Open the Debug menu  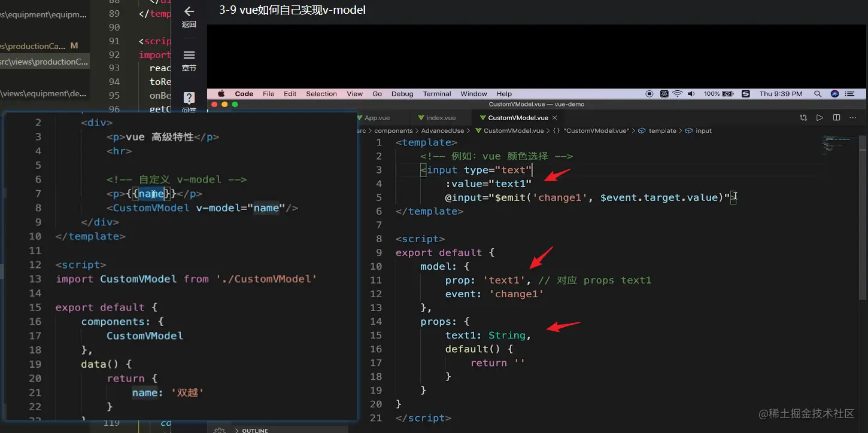pos(402,94)
